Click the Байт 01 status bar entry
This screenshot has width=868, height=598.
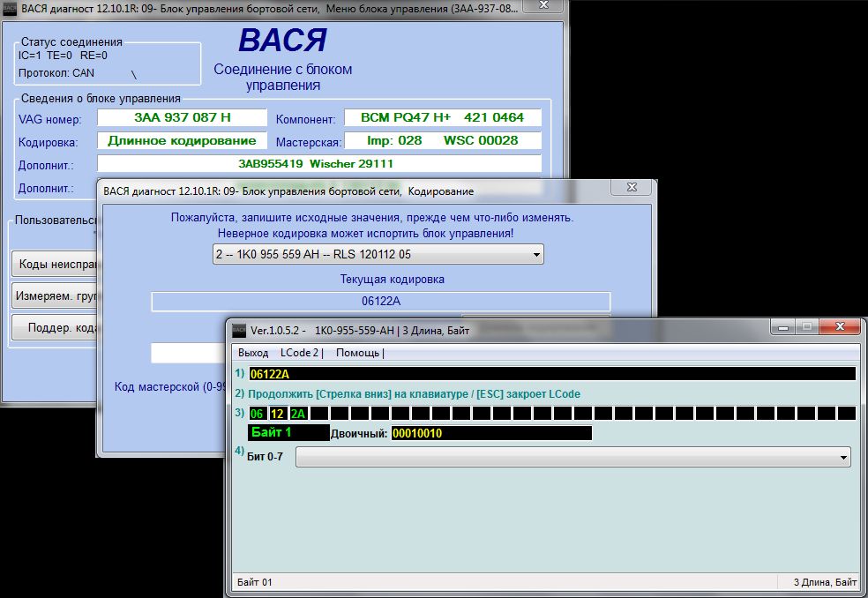coord(255,582)
